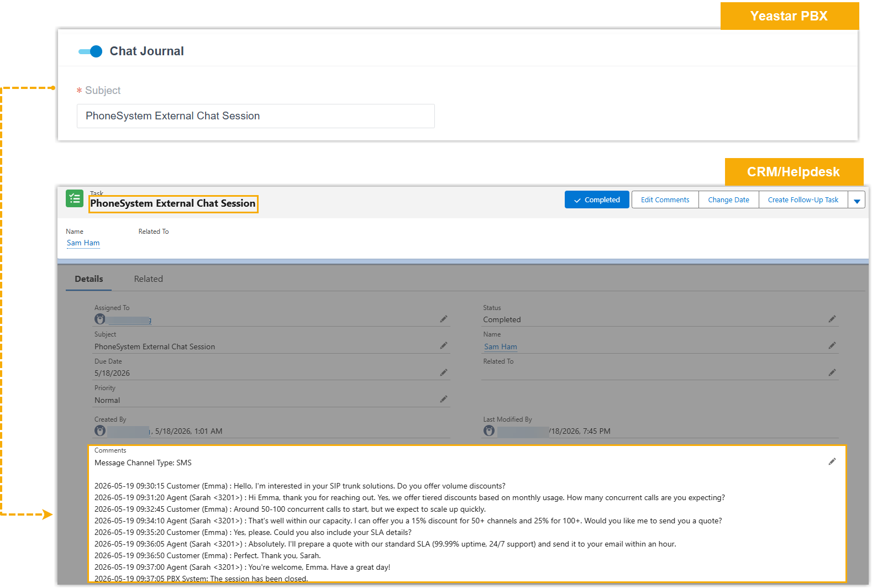Click the 09:36:05 Agent SLA message line
Screen dimensions: 872x588
tap(385, 544)
